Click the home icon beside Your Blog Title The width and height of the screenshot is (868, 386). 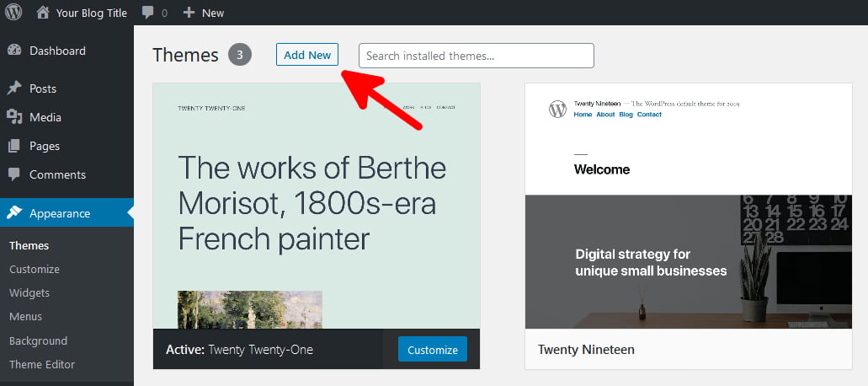43,12
